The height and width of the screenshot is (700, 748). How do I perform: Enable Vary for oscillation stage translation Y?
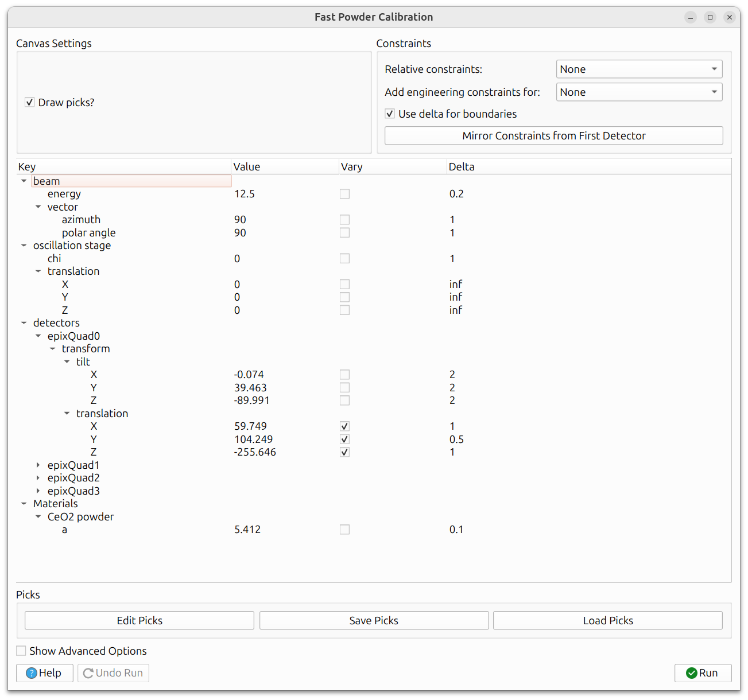[344, 297]
